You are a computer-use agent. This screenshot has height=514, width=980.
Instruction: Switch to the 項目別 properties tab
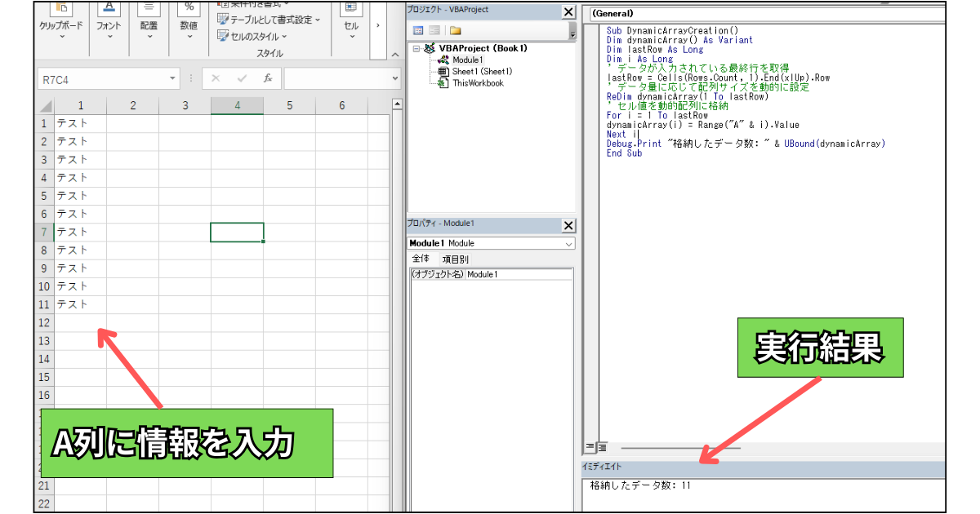pos(455,259)
